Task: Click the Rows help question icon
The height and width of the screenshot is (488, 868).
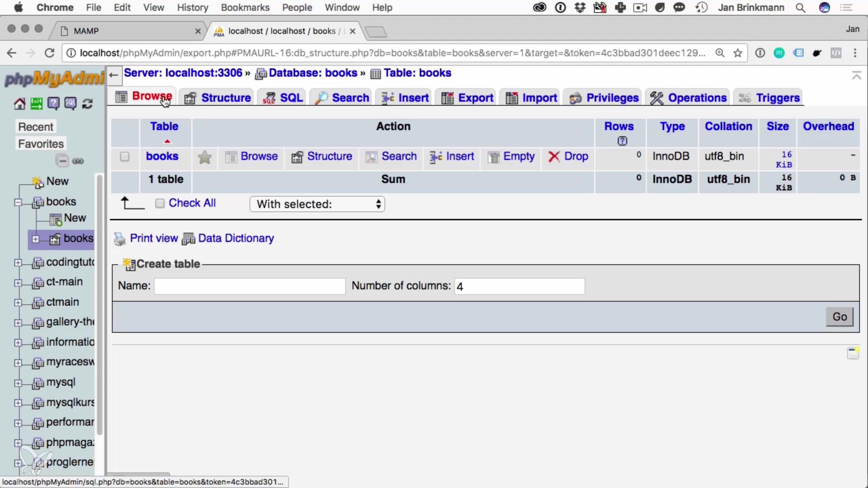Action: [622, 141]
